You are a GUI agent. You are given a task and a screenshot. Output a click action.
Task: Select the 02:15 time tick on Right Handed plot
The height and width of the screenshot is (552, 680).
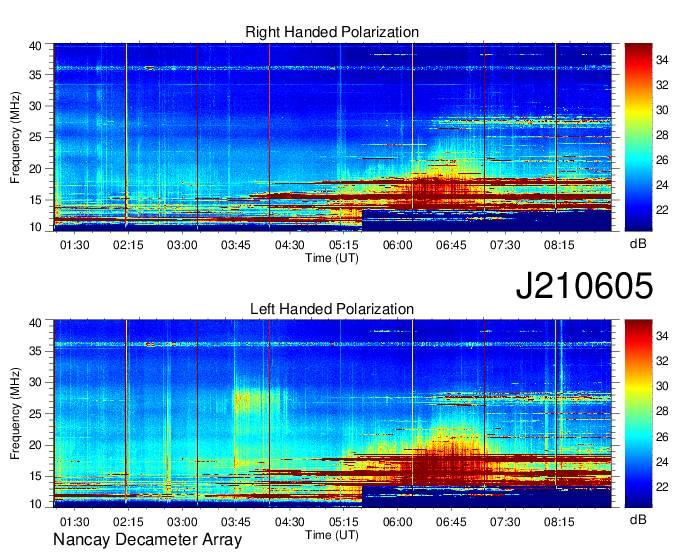tap(128, 245)
